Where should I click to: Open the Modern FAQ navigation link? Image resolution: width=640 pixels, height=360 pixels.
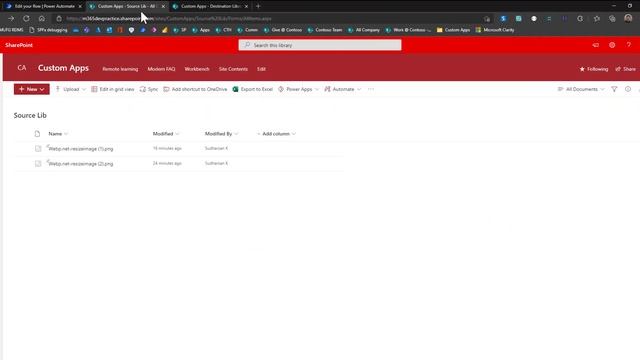coord(161,69)
